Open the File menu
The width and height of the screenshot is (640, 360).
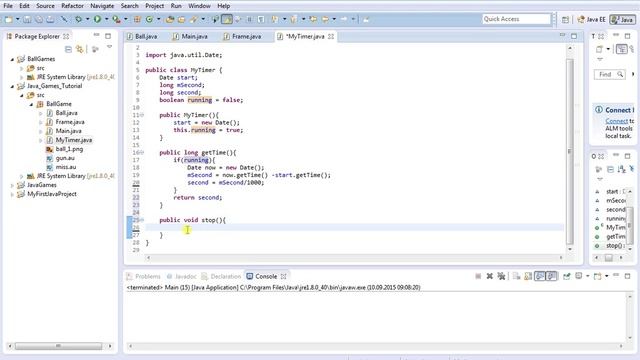(x=8, y=6)
